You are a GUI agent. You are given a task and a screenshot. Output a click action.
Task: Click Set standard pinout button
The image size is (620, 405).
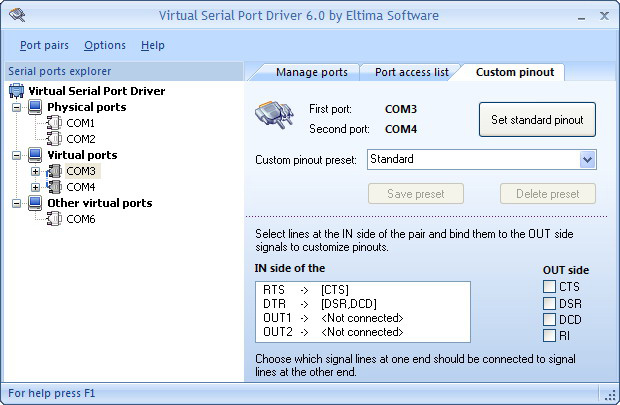[x=537, y=120]
